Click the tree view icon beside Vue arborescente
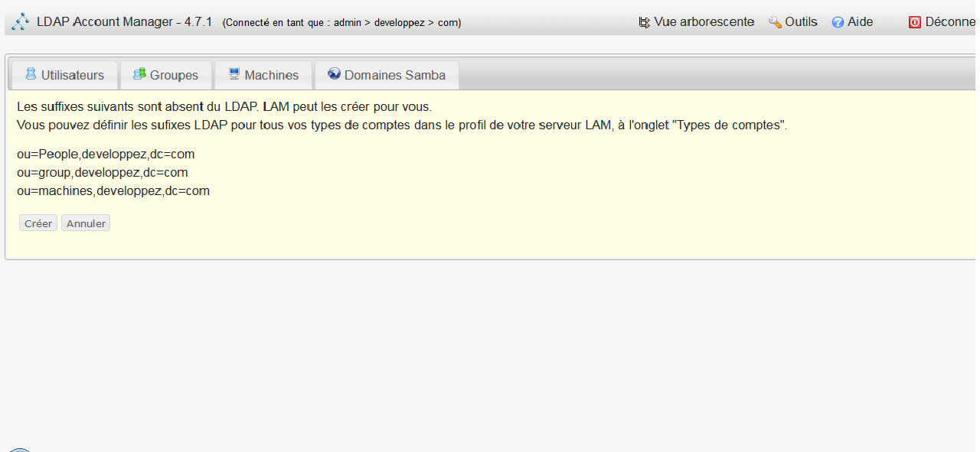The image size is (980, 452). (644, 22)
